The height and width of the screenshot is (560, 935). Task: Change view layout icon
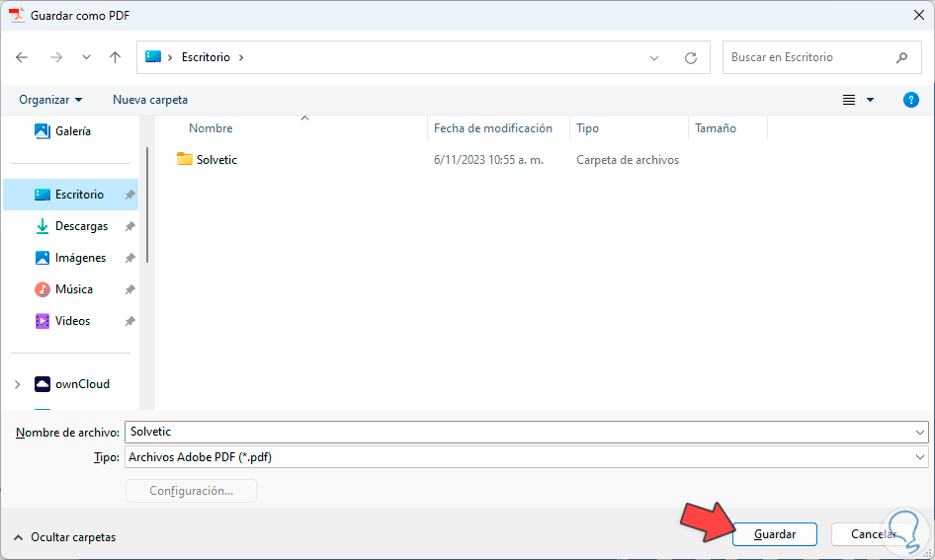pos(849,100)
